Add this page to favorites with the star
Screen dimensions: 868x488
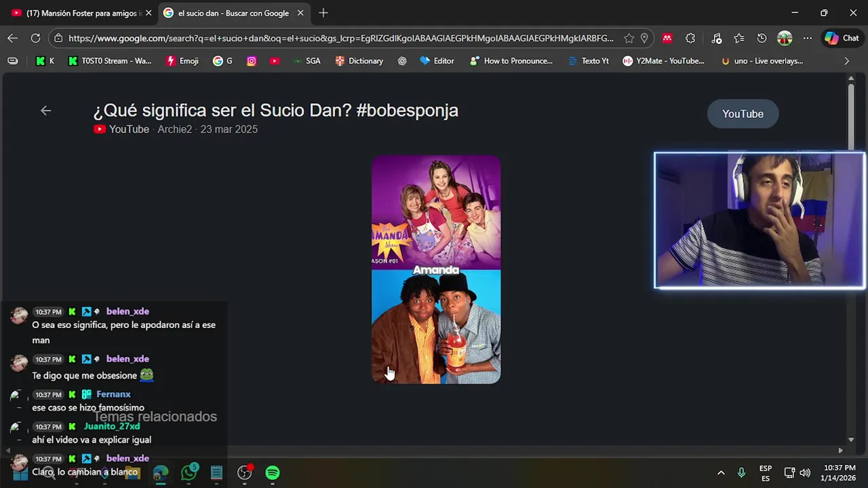pos(629,39)
